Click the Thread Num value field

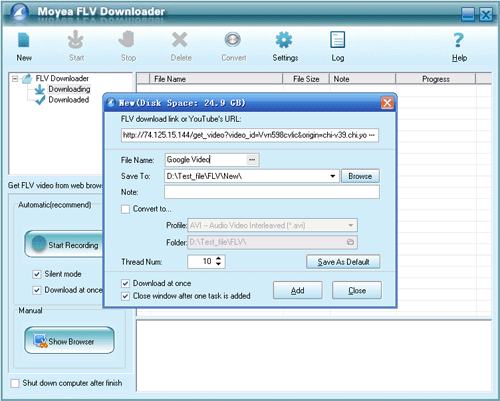click(201, 262)
